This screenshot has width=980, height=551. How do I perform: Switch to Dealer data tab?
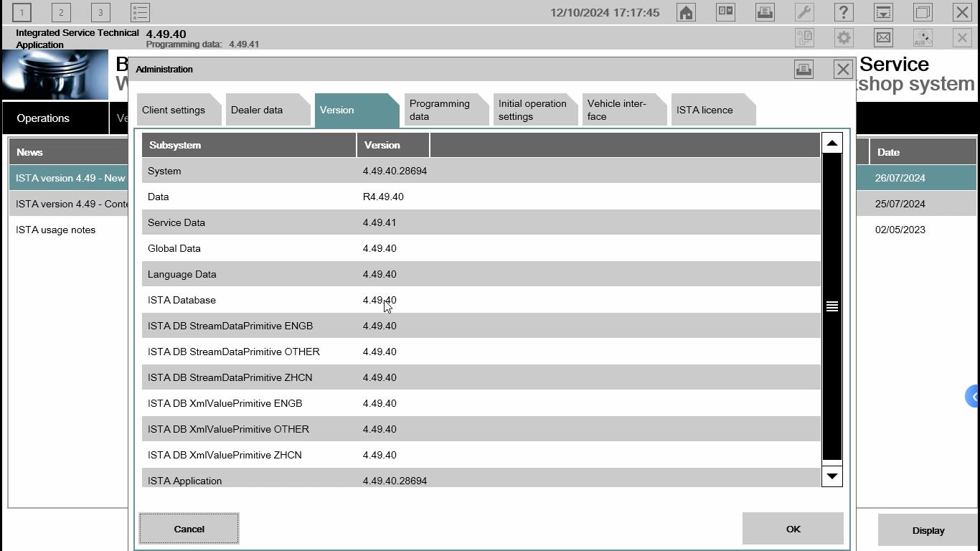[268, 110]
